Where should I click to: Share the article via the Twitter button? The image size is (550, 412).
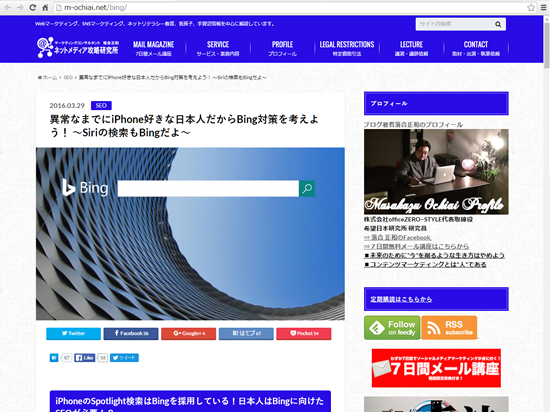(73, 333)
